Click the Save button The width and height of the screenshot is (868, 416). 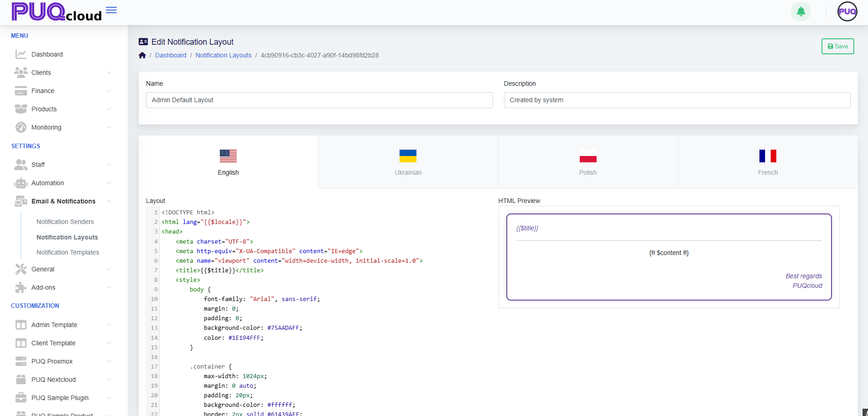pos(837,46)
